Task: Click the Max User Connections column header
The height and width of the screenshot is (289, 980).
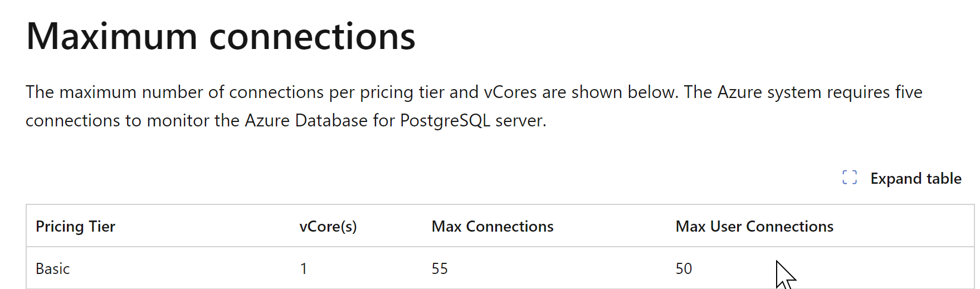Action: coord(754,226)
